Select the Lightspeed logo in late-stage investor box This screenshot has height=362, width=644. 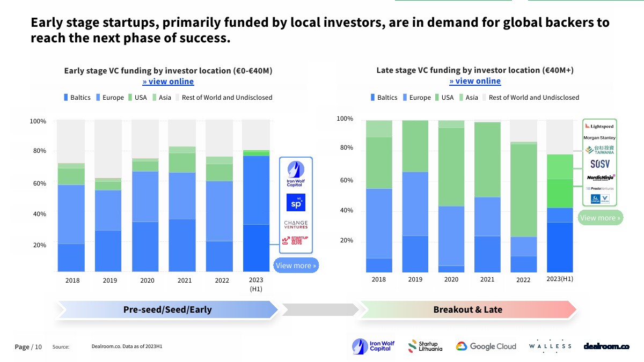coord(599,127)
